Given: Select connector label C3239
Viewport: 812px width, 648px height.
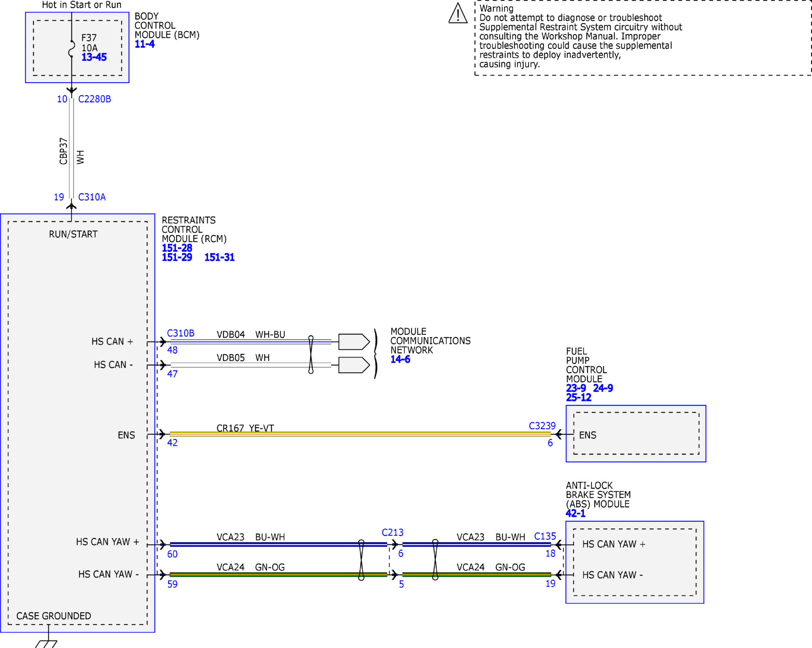Looking at the screenshot, I should (x=542, y=426).
